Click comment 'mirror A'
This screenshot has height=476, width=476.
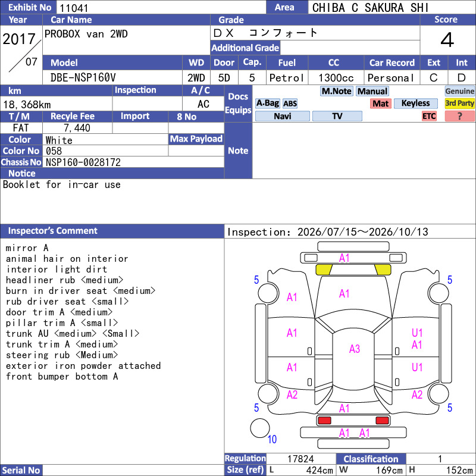[x=27, y=248]
